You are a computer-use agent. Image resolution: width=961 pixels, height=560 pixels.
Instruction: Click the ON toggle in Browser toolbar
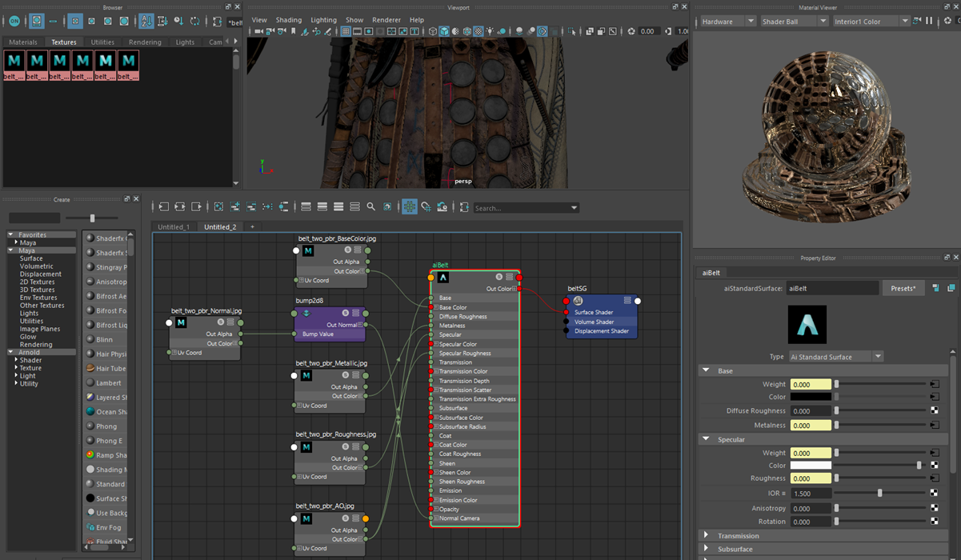pos(14,22)
